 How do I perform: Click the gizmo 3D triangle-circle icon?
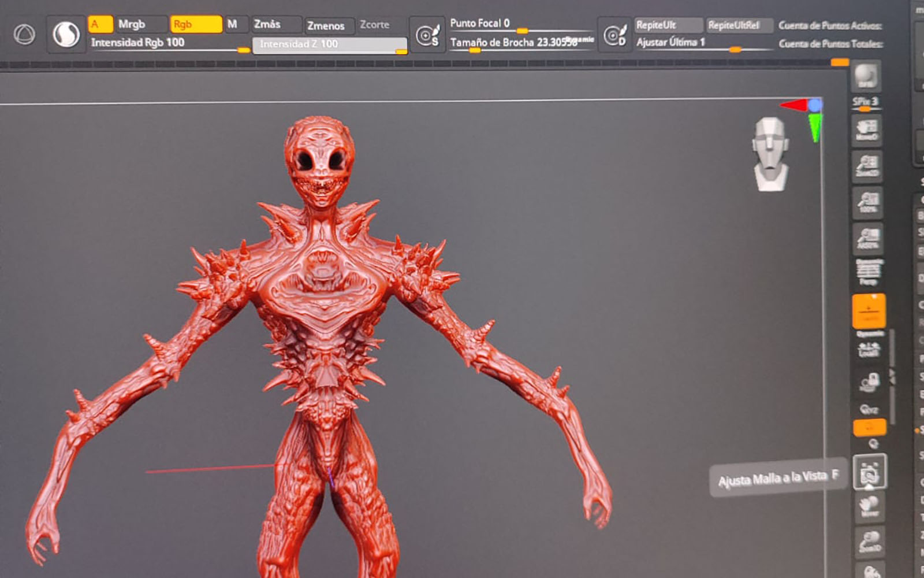point(24,35)
